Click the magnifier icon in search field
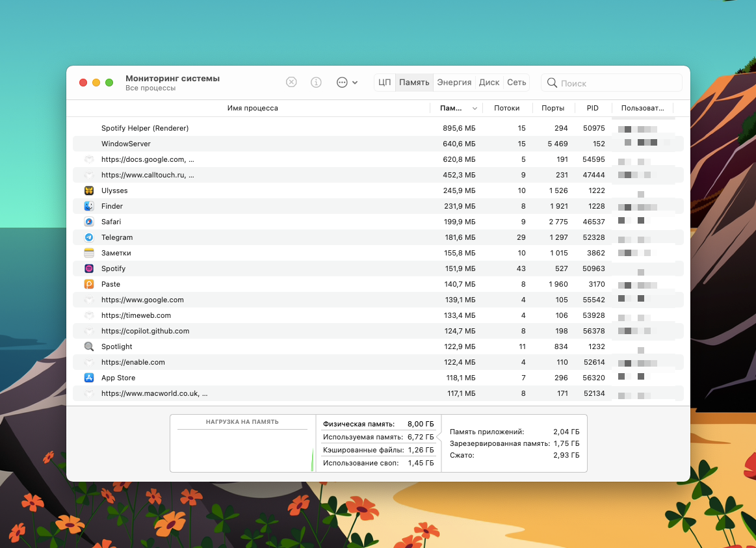This screenshot has width=756, height=548. point(552,83)
